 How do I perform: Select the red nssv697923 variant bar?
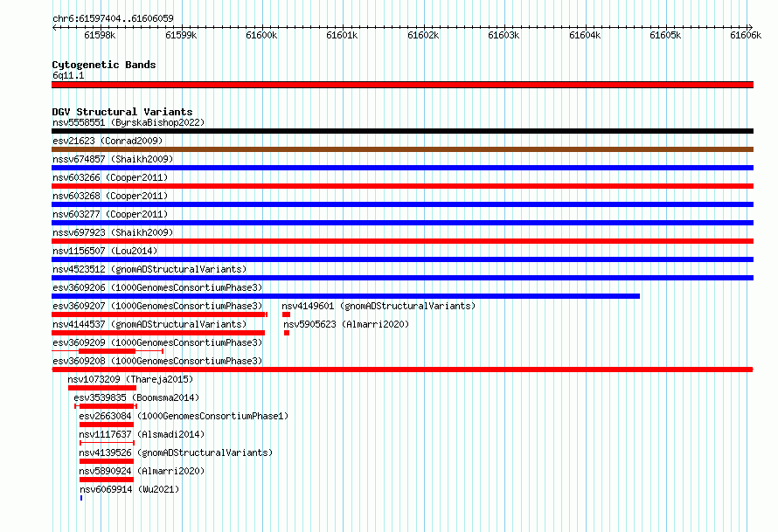point(402,241)
